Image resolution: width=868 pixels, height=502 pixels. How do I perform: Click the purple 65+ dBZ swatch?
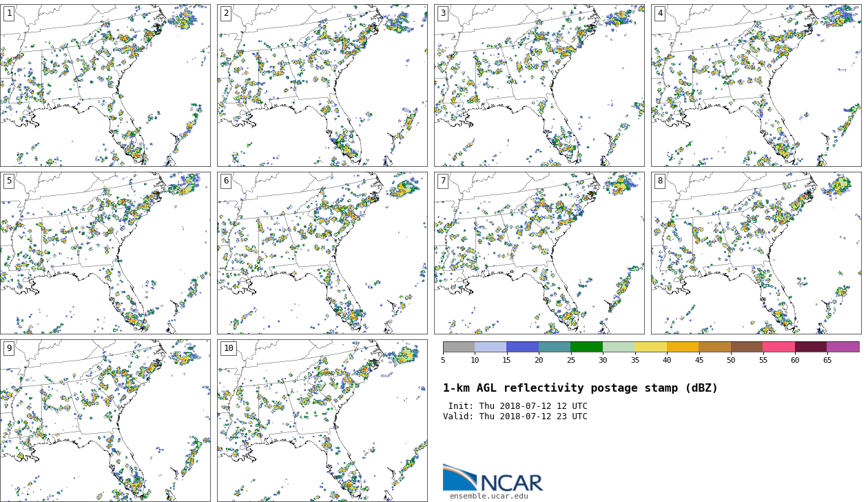point(843,347)
